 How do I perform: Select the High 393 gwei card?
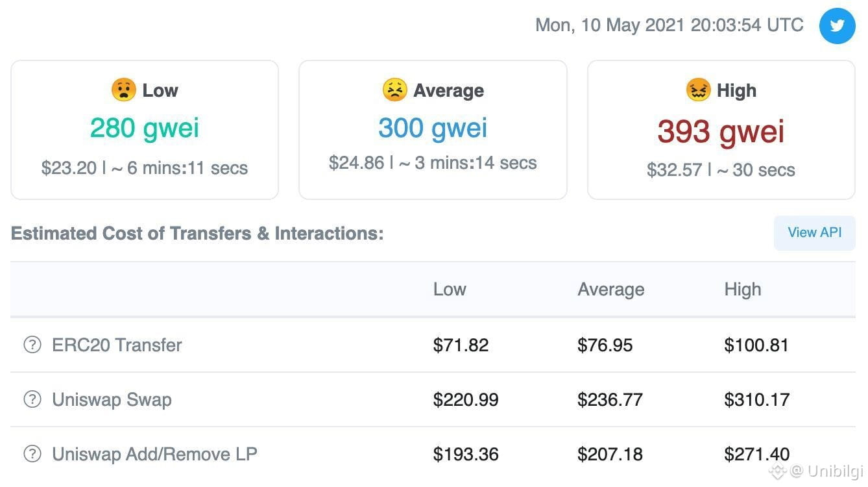pyautogui.click(x=721, y=130)
